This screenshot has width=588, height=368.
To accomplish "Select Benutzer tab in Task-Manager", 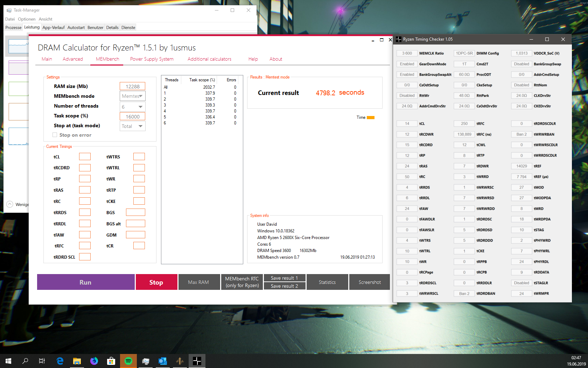I will click(x=95, y=28).
